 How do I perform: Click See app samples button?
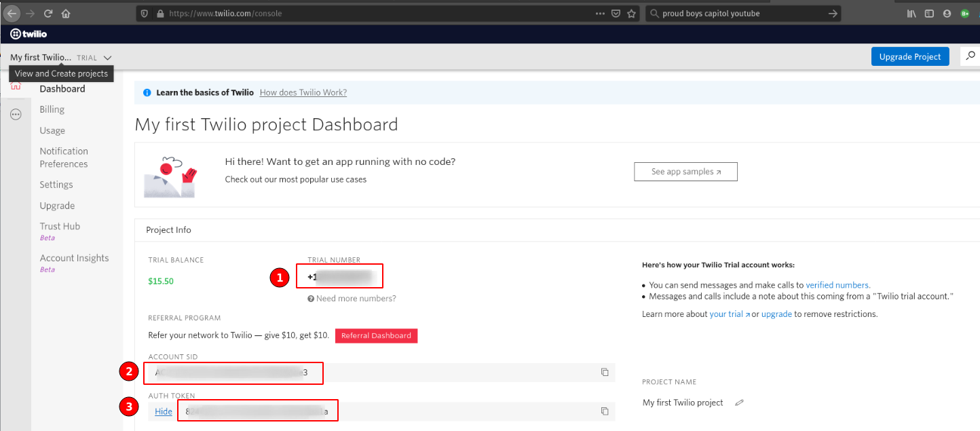click(685, 172)
